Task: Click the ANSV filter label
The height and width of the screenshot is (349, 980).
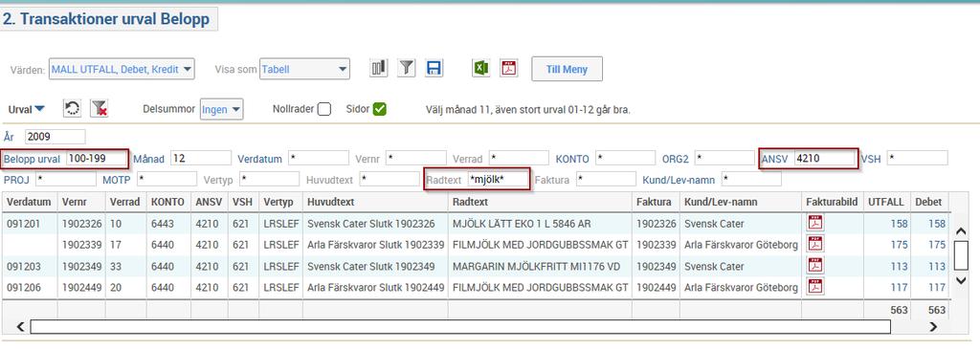Action: coord(775,160)
